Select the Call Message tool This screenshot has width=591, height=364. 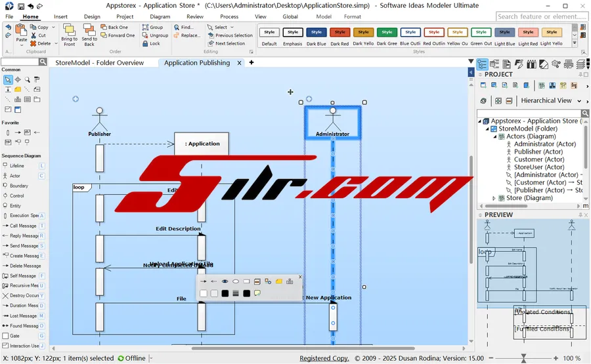[24, 226]
